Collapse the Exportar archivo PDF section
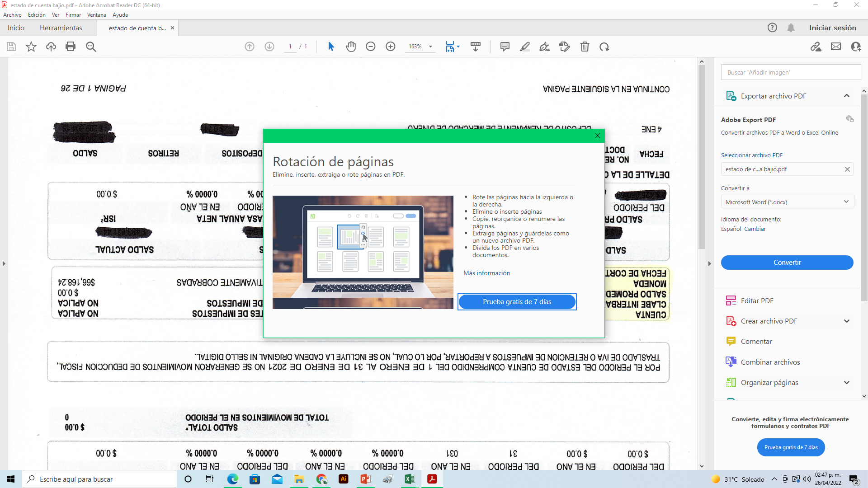This screenshot has height=488, width=868. (x=847, y=96)
